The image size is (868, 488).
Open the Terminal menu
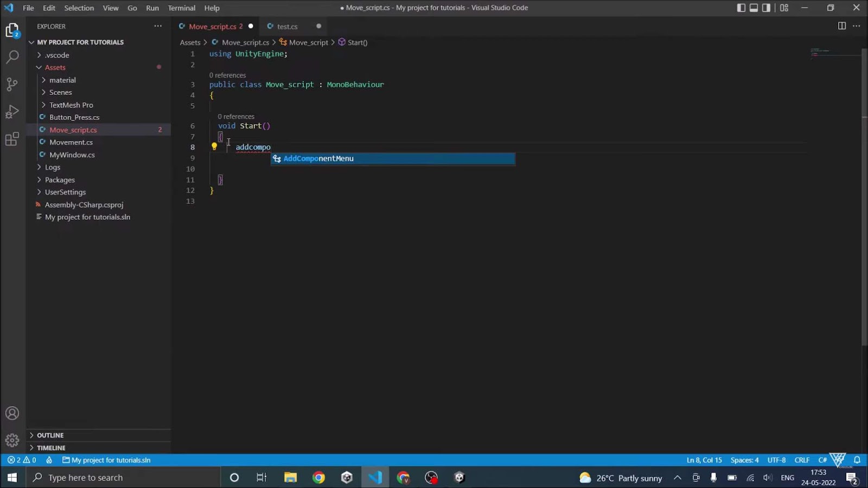(x=181, y=8)
